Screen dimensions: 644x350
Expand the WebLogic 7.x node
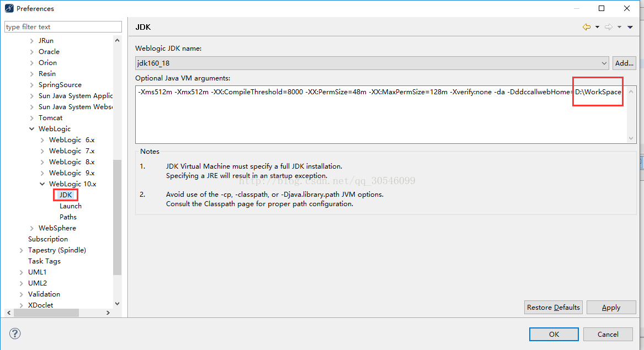pos(42,151)
